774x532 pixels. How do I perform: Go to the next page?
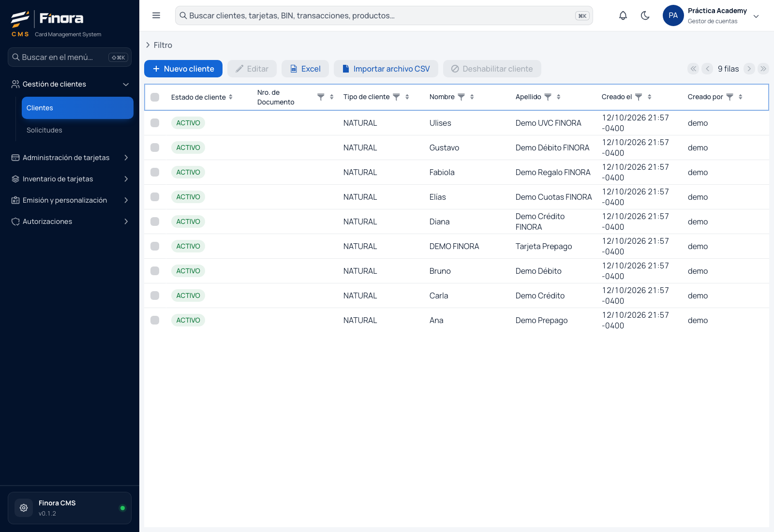pyautogui.click(x=749, y=69)
